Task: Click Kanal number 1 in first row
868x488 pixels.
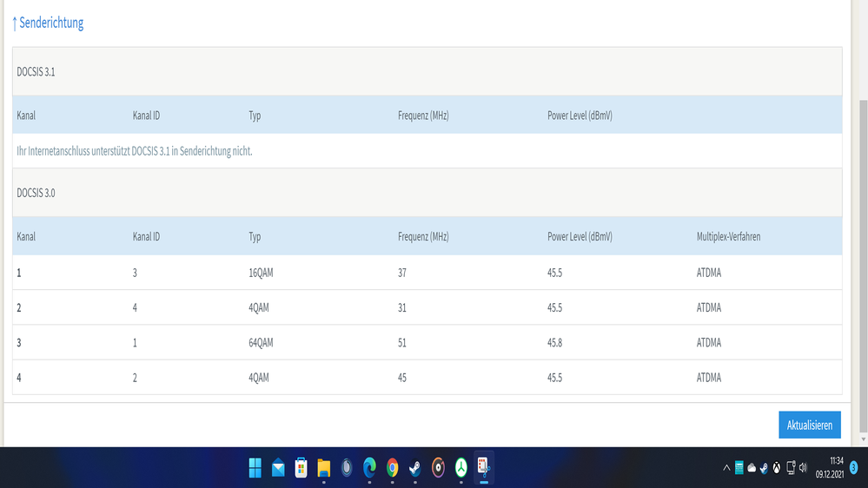Action: (19, 273)
